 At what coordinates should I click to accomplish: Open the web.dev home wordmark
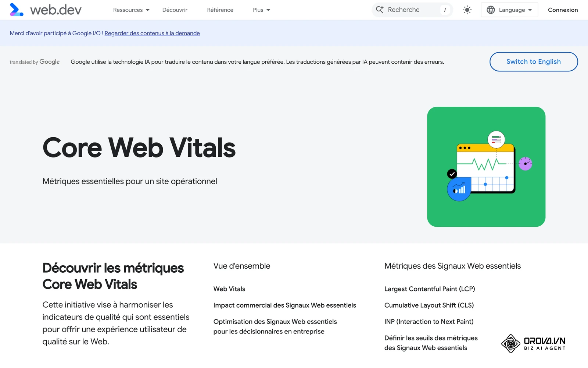[56, 10]
